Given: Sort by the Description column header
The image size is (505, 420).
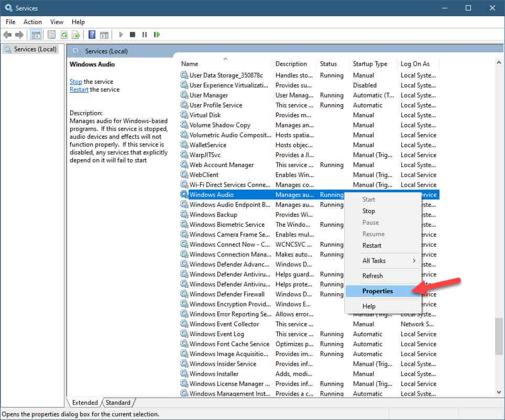Looking at the screenshot, I should (x=294, y=64).
